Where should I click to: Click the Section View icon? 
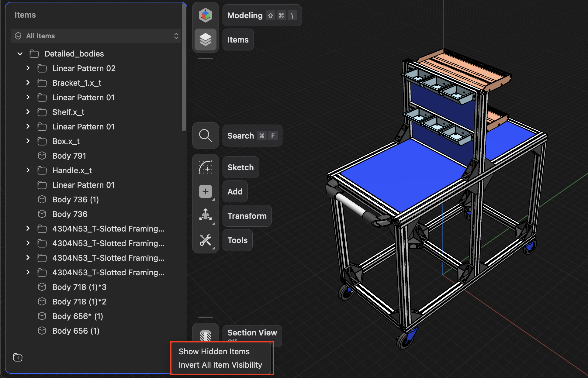(x=206, y=335)
